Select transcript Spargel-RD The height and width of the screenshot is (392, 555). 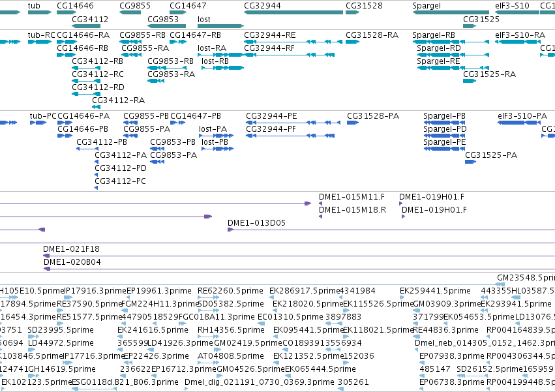[x=453, y=55]
